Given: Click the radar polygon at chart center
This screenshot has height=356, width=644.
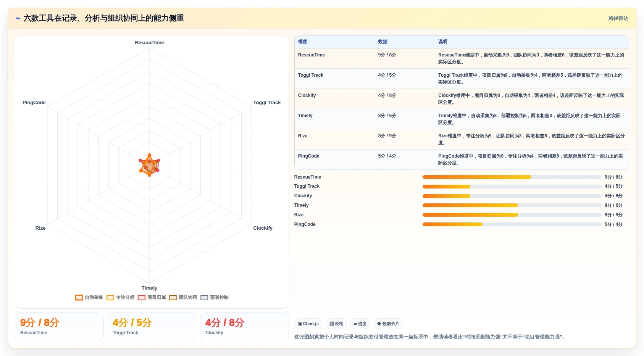Looking at the screenshot, I should (x=149, y=166).
